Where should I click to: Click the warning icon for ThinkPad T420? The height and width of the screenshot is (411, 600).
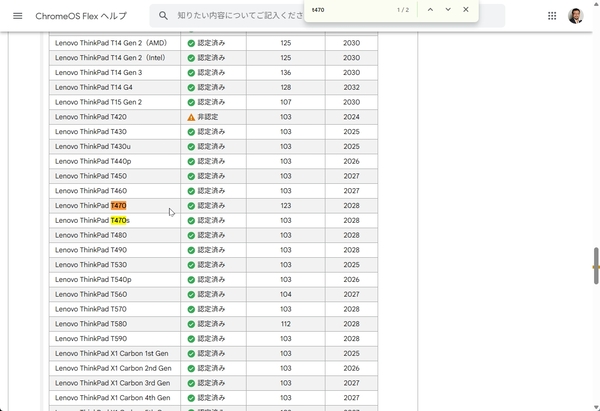point(191,117)
